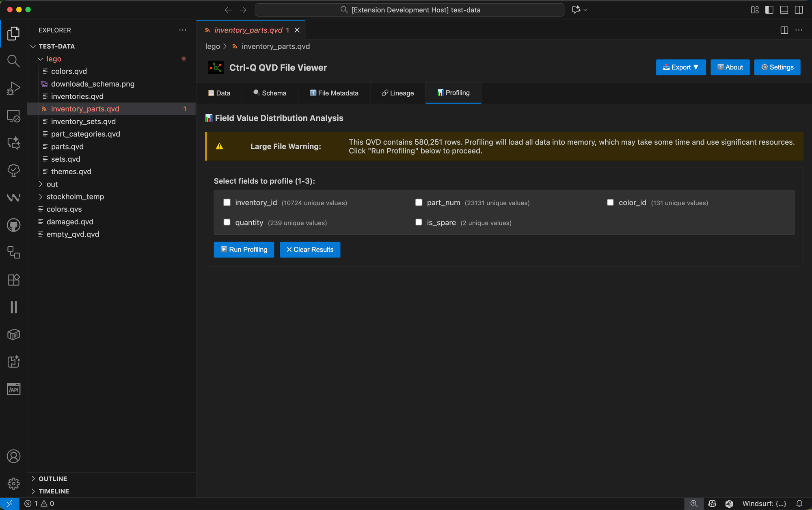Viewport: 812px width, 510px height.
Task: Expand the OUTLINE section
Action: click(53, 479)
